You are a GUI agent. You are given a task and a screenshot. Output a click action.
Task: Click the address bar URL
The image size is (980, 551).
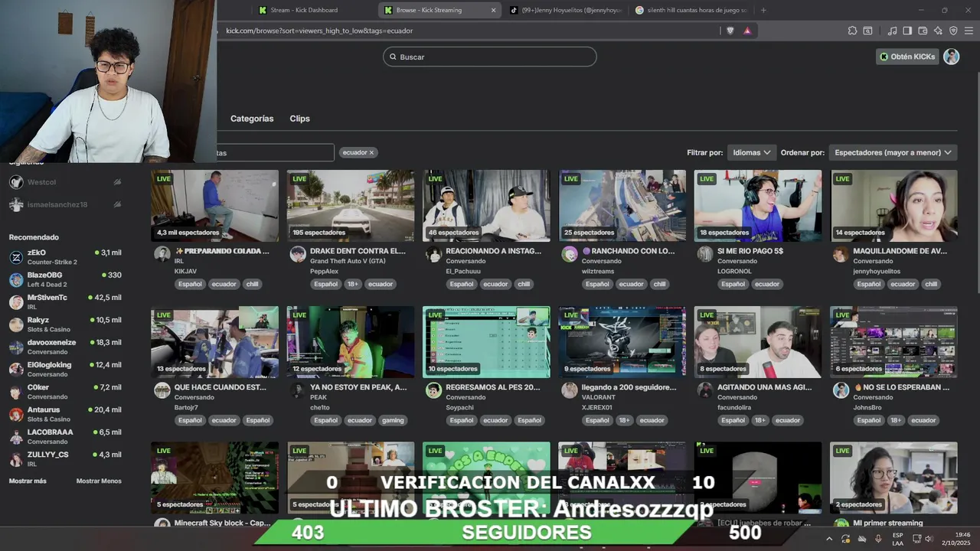click(x=319, y=31)
